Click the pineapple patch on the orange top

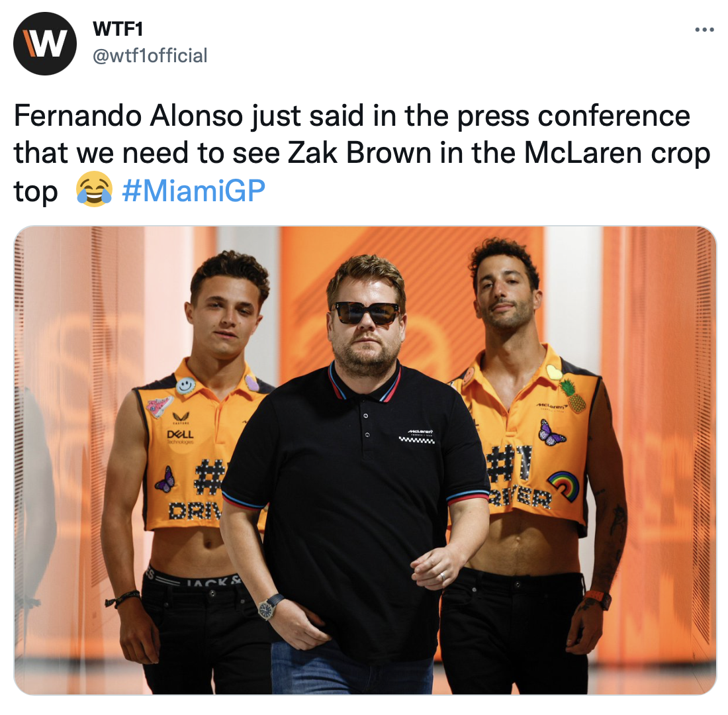[x=573, y=396]
